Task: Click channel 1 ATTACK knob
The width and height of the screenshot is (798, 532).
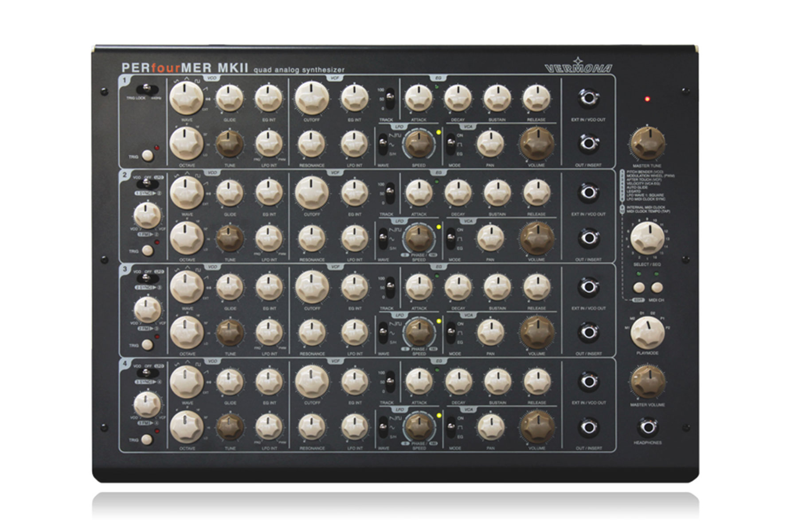Action: pos(419,98)
